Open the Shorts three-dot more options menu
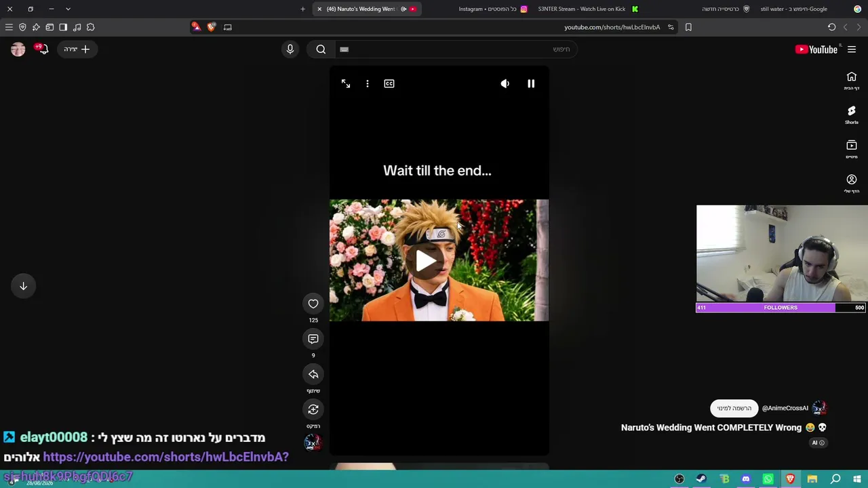This screenshot has height=488, width=868. click(x=368, y=83)
